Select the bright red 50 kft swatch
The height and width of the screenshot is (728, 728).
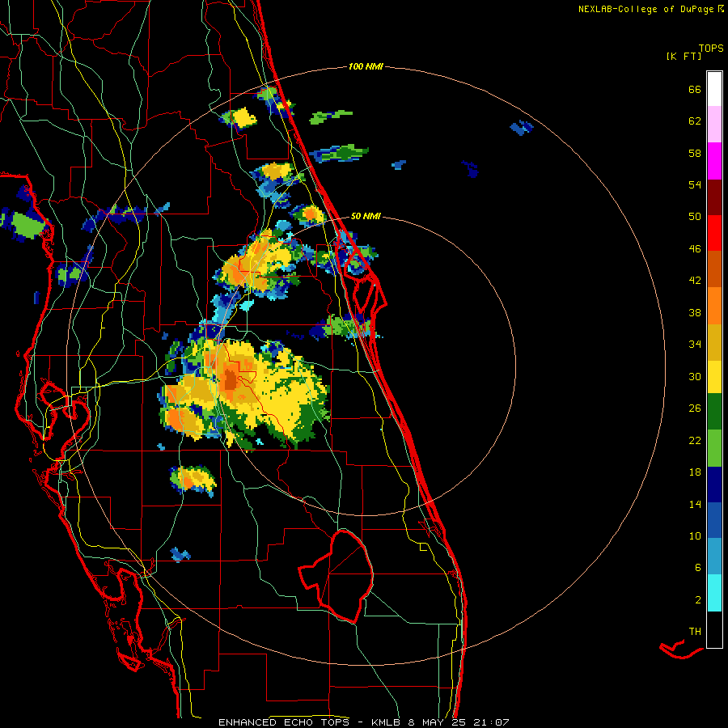pyautogui.click(x=714, y=233)
